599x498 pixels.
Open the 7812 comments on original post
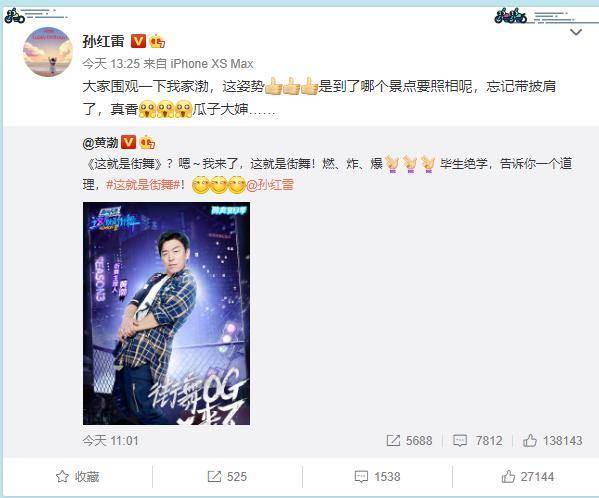478,440
